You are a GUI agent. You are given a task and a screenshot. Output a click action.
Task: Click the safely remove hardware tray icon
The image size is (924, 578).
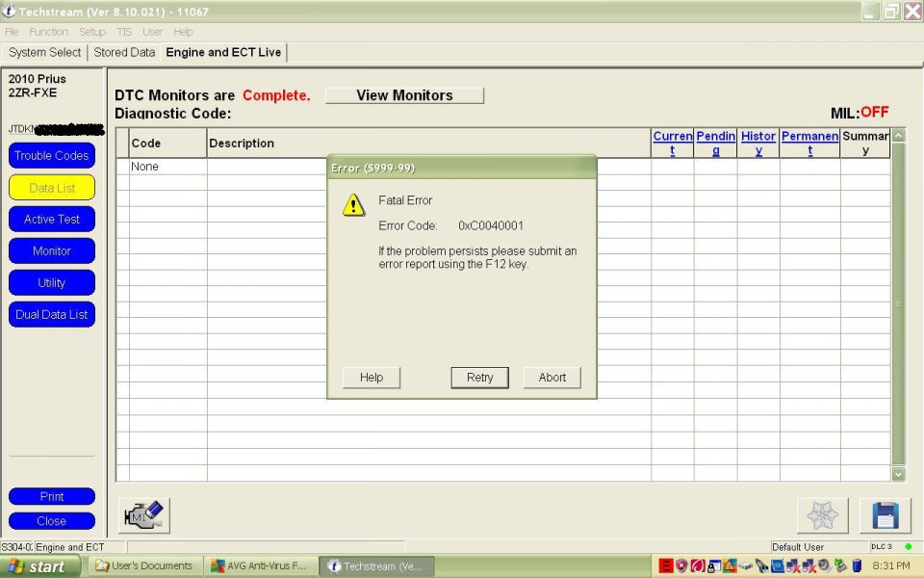click(840, 566)
